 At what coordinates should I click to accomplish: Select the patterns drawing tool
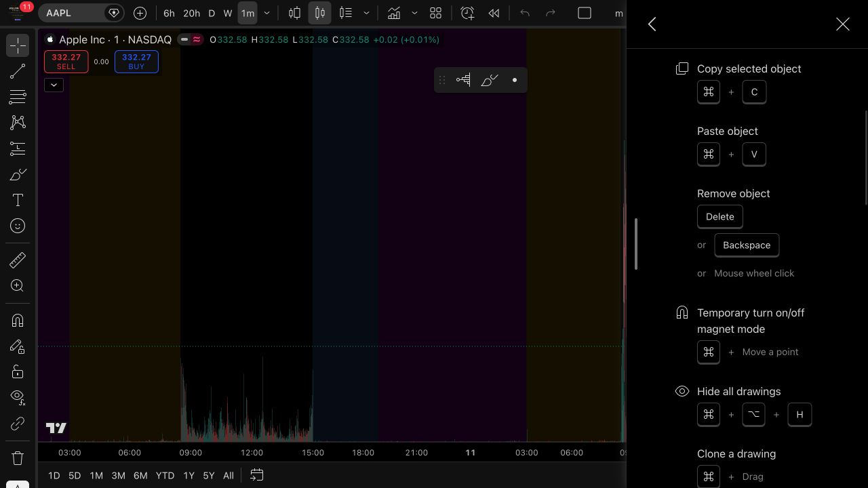pos(18,123)
